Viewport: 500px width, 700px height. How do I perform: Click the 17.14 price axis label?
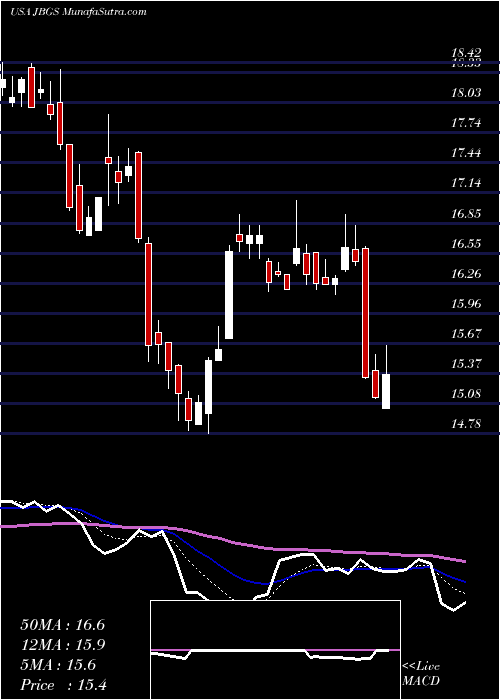[467, 183]
